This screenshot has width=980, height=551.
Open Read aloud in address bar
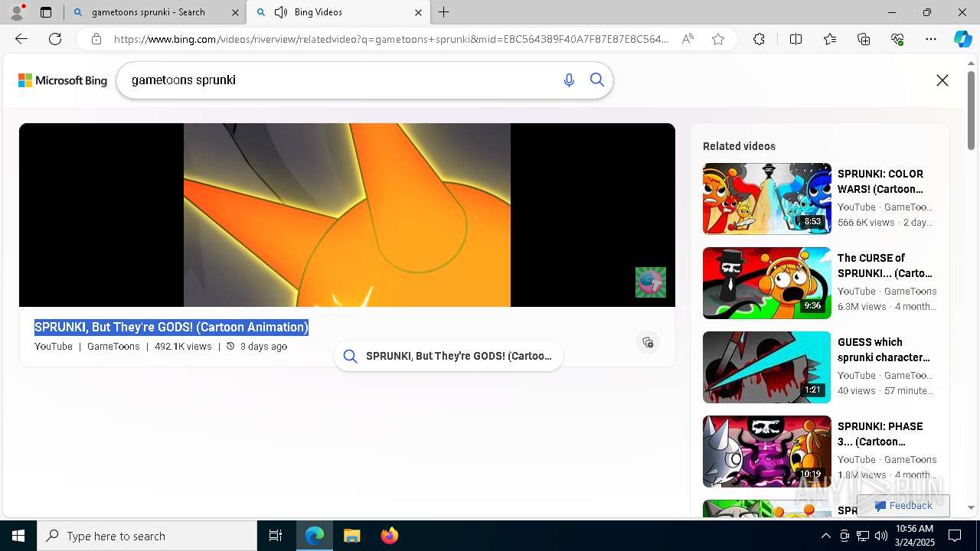688,39
